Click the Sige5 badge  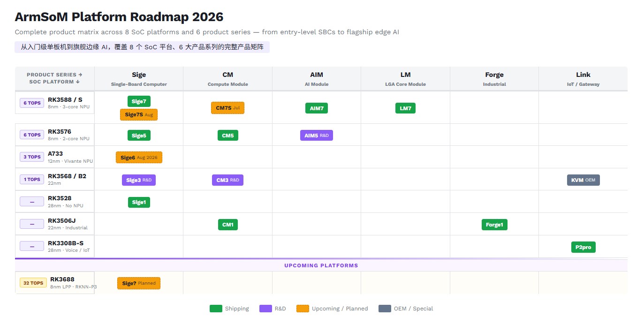[x=139, y=136]
